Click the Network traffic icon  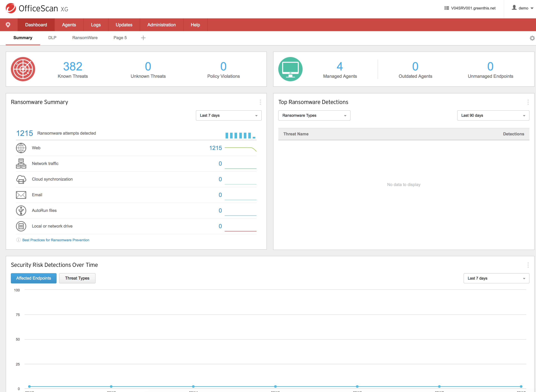pos(21,164)
